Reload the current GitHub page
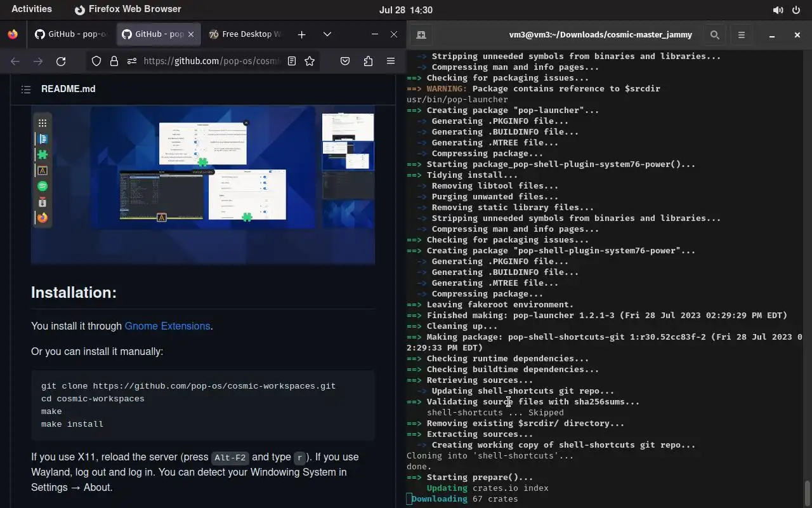812x508 pixels. pos(61,61)
